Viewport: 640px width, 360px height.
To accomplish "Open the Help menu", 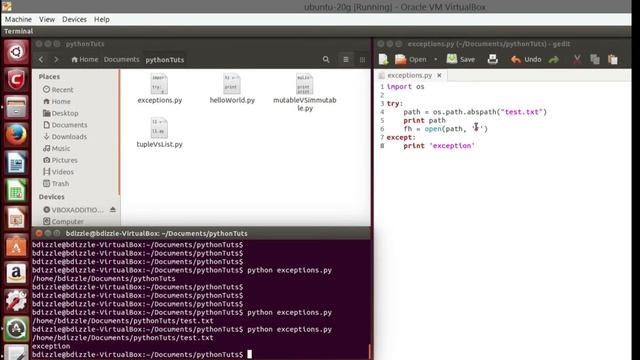I will [102, 19].
